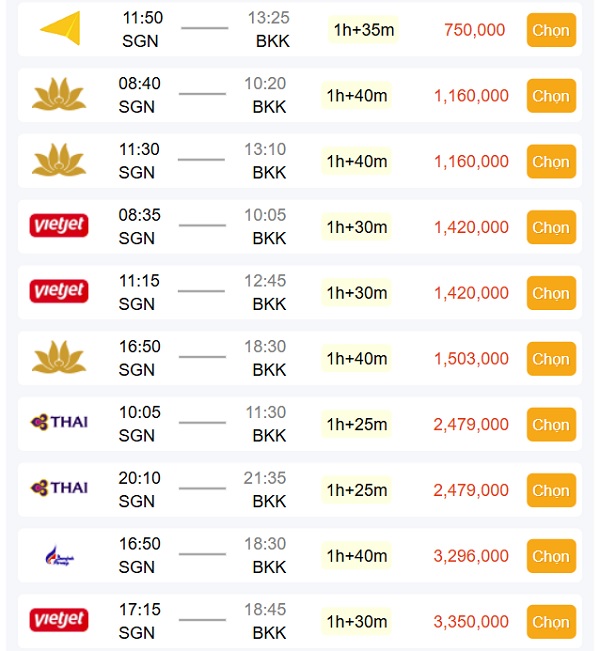
Task: Choose the 20:10 THAI flight with Chọn
Action: coord(551,491)
